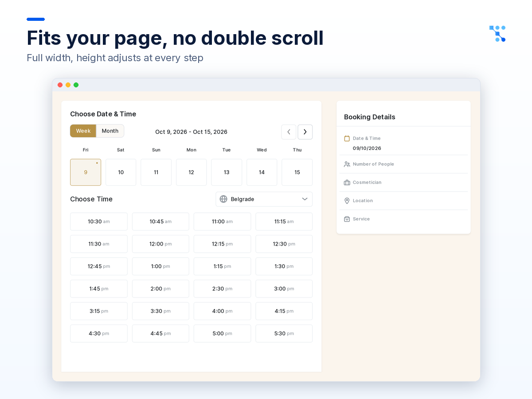The width and height of the screenshot is (532, 399).
Task: Tap the 5:00 pm time slot
Action: pos(222,333)
